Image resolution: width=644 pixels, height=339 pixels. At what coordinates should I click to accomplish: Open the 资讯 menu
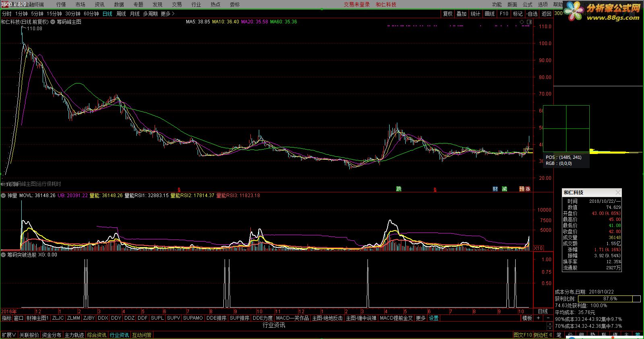point(100,4)
